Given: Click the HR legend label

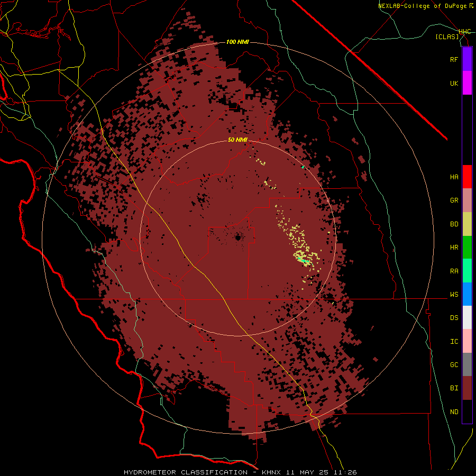Looking at the screenshot, I should coord(454,248).
